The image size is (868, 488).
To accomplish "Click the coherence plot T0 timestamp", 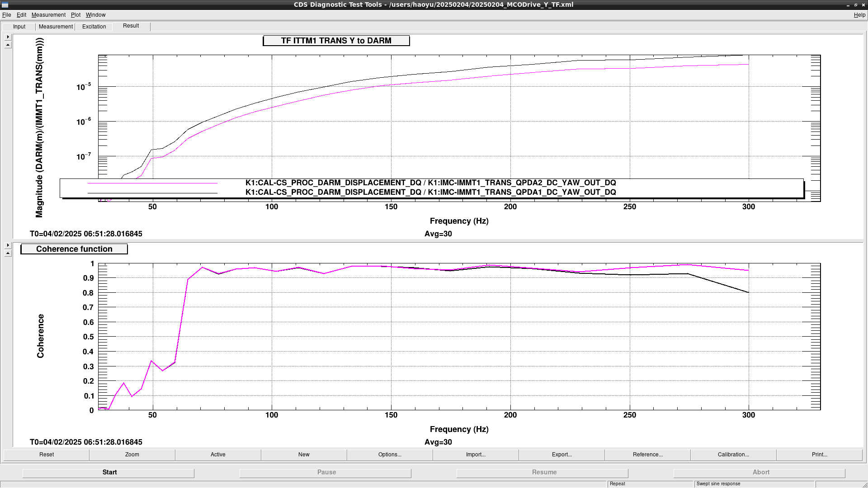I will [x=86, y=442].
